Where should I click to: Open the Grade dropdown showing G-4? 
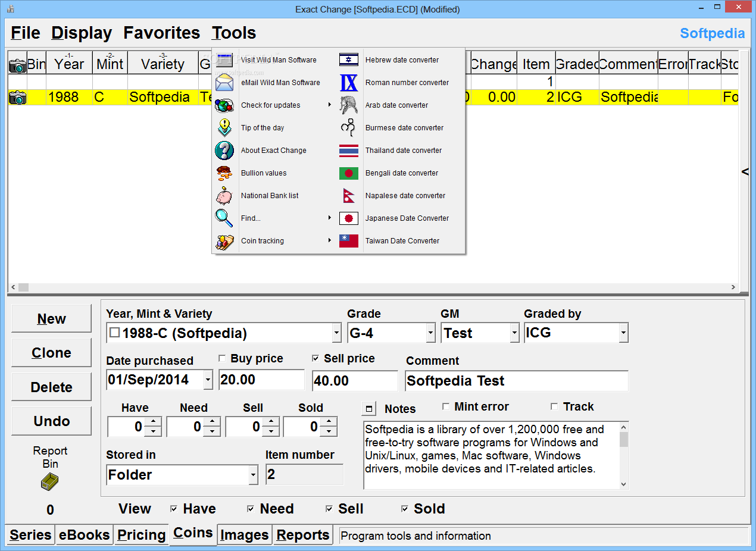(x=431, y=333)
